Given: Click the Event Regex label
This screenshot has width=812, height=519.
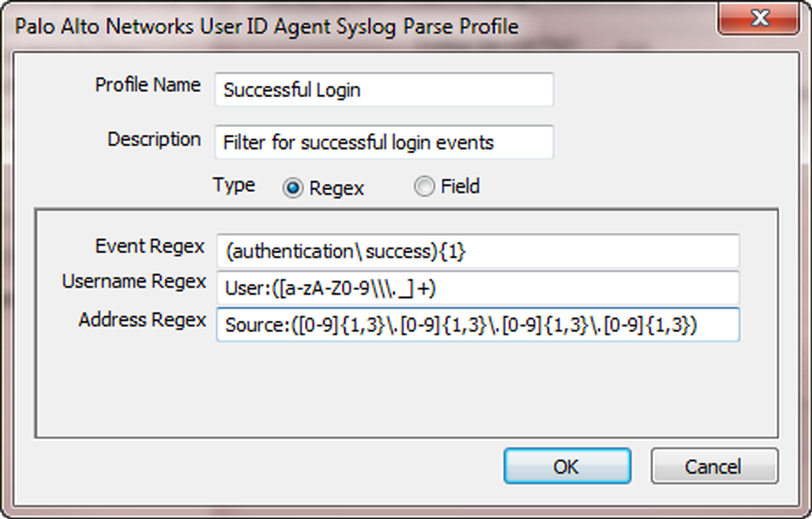Looking at the screenshot, I should (150, 246).
